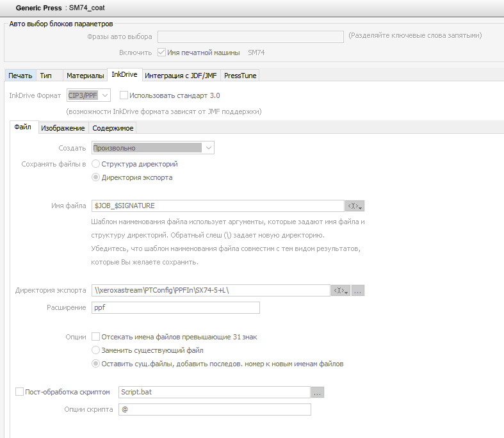The width and height of the screenshot is (504, 438).
Task: Enable 'Пост-обработка скриптом' checkbox
Action: 20,392
